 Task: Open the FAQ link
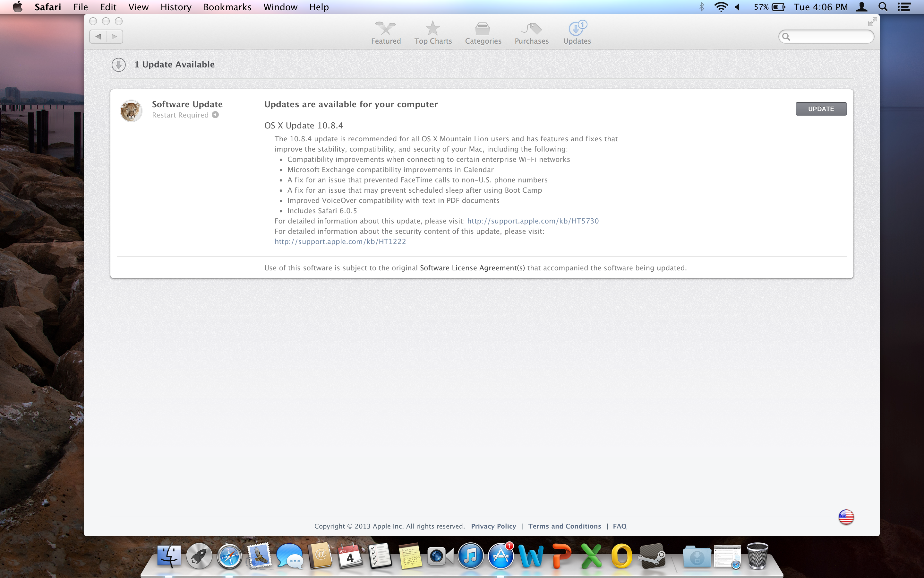coord(620,526)
